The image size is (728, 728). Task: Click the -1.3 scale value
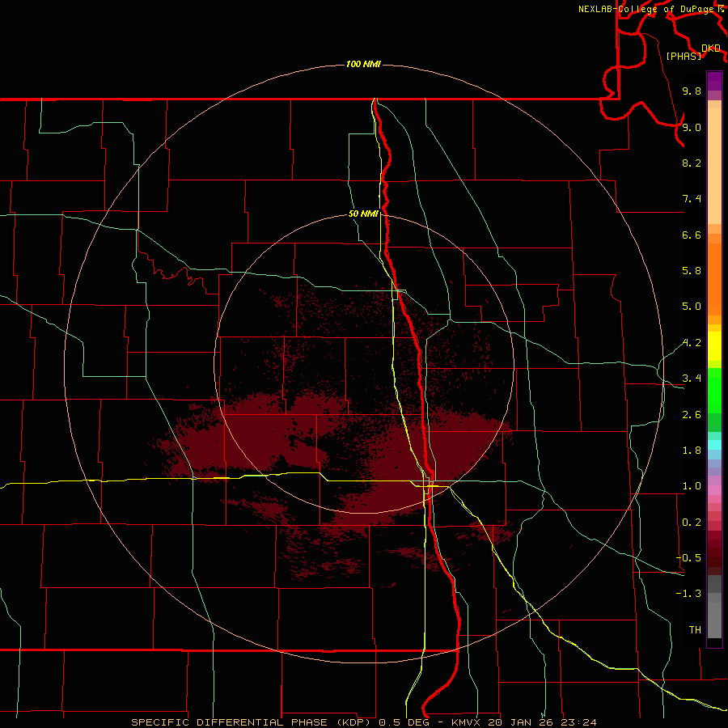click(x=688, y=594)
